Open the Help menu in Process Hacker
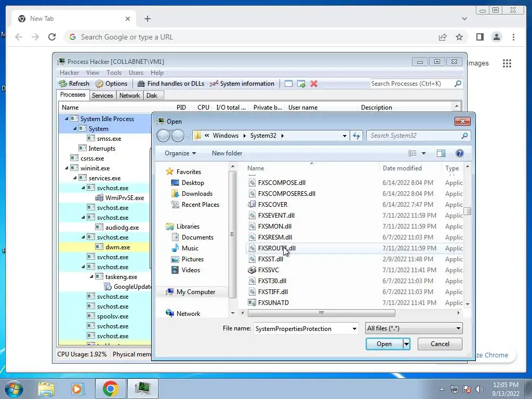Viewport: 532px width, 399px height. [157, 73]
